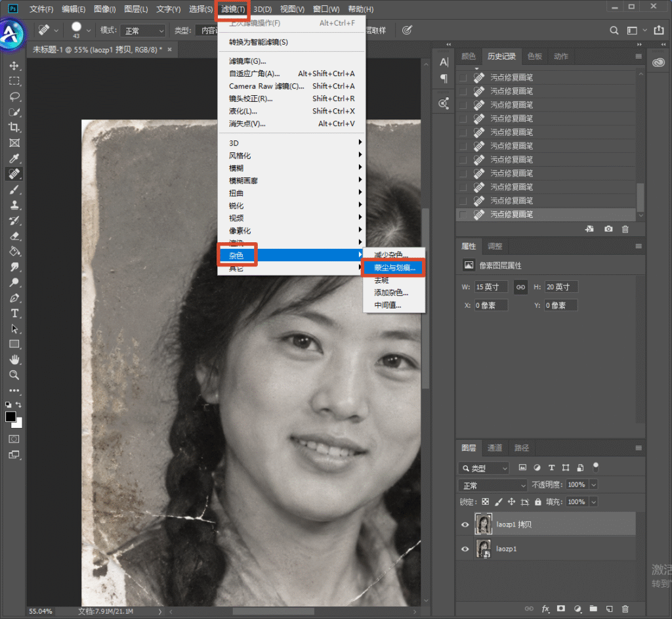Toggle lock transparent pixels
The image size is (672, 619).
click(485, 502)
